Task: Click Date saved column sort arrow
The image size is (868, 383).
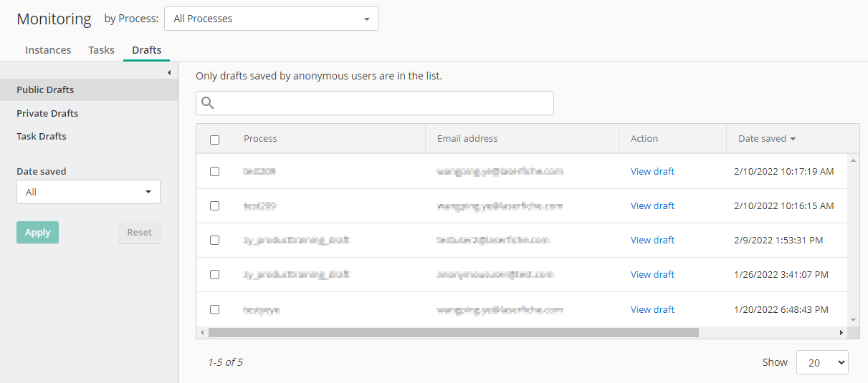Action: tap(793, 139)
